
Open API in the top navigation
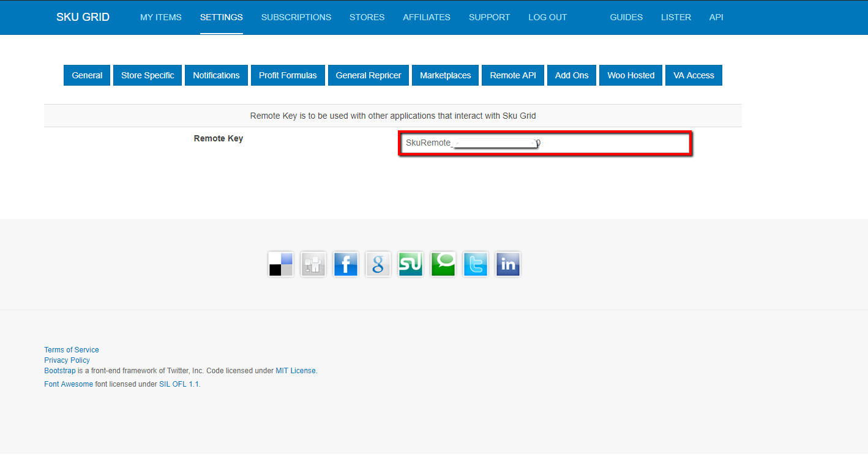[x=716, y=17]
